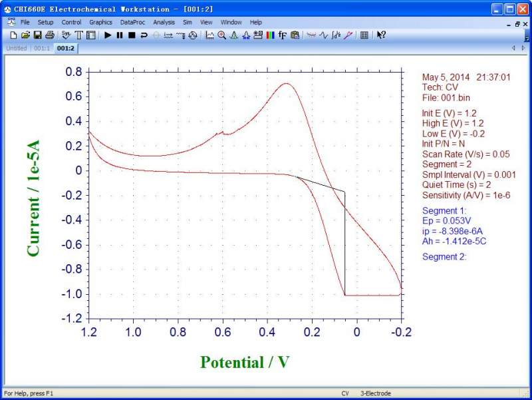The height and width of the screenshot is (400, 532).
Task: Click the 'File: 001.bin' text
Action: pos(446,98)
